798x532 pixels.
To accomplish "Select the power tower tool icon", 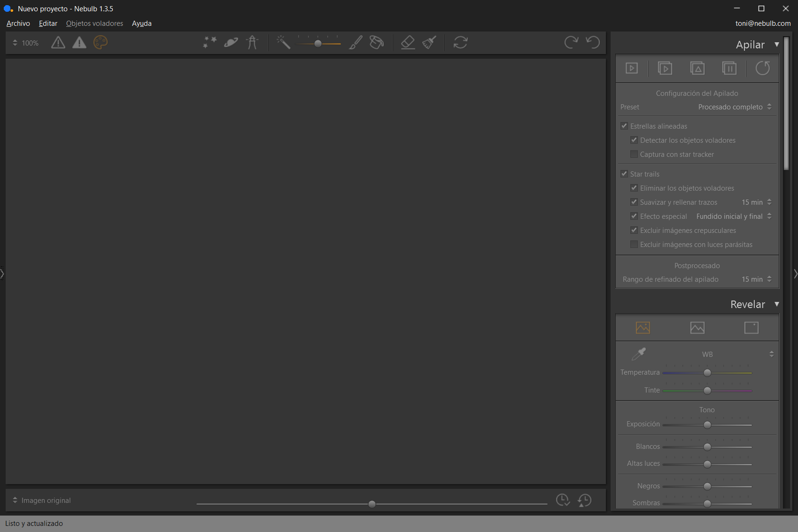I will [253, 43].
